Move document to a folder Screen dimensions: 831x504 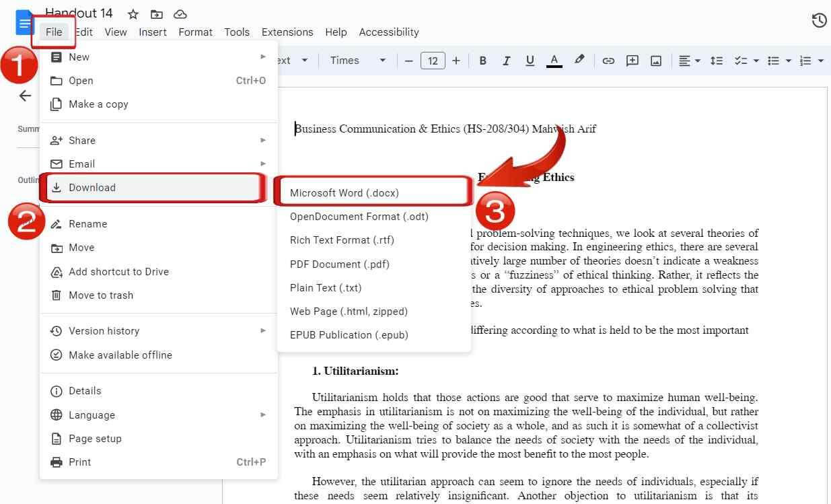click(81, 247)
